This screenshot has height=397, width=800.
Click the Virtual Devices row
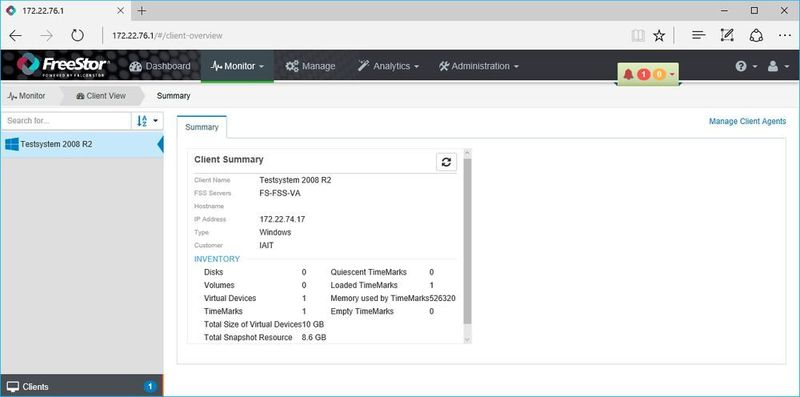coord(255,298)
